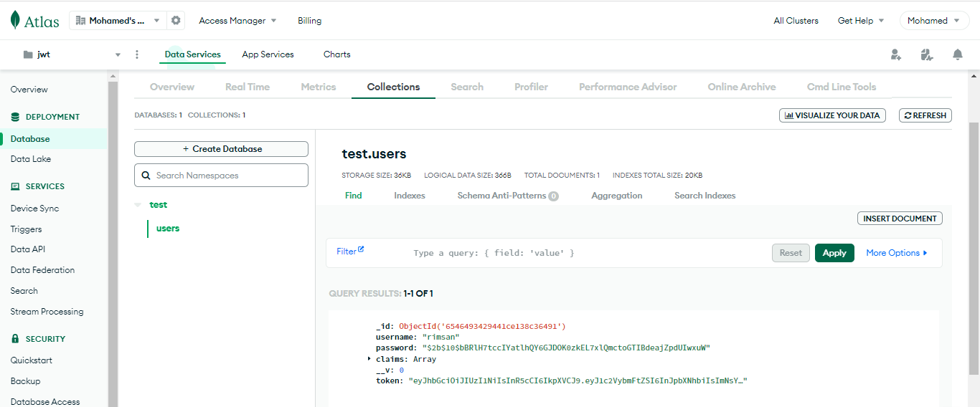Select the users collection
980x407 pixels.
click(168, 229)
